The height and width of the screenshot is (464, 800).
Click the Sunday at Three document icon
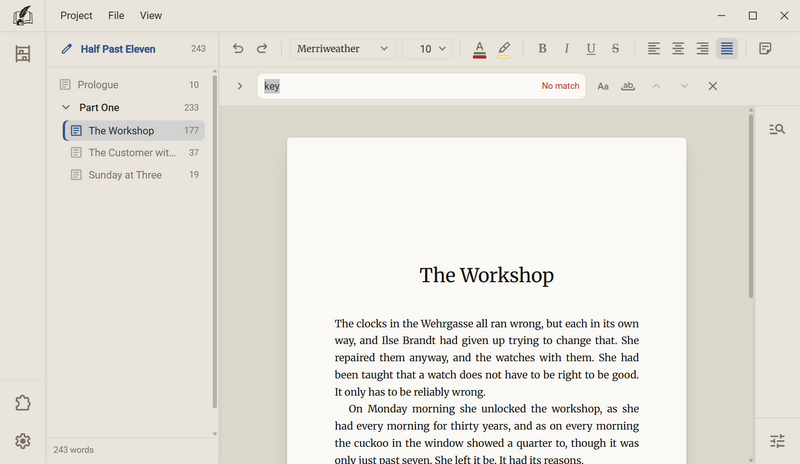pyautogui.click(x=76, y=175)
